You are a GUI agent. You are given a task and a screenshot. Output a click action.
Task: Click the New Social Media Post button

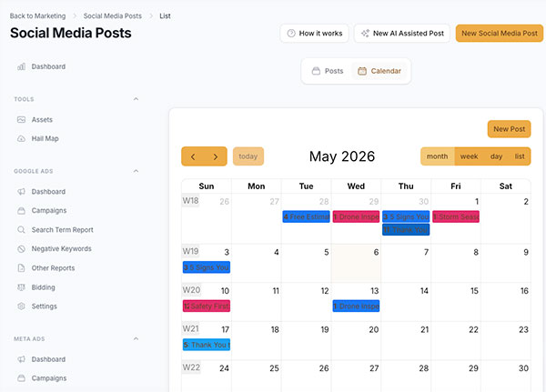point(500,34)
